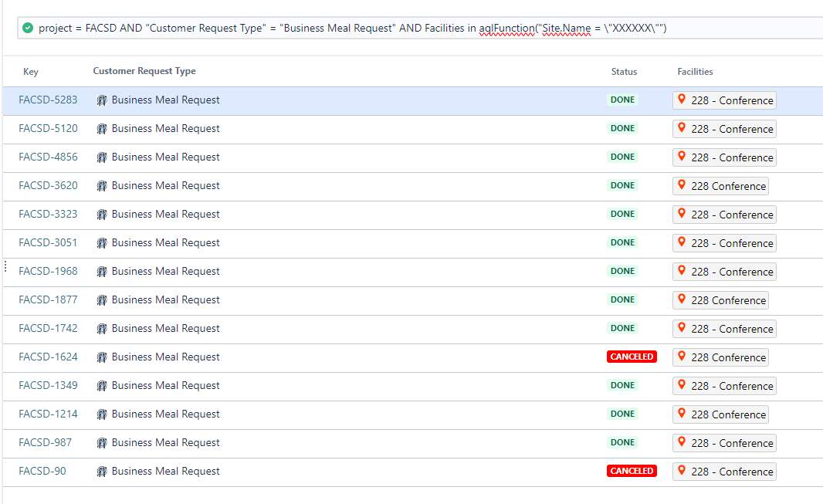Image resolution: width=823 pixels, height=504 pixels.
Task: Click location pin icon in FACSD-1877 row
Action: tap(682, 299)
